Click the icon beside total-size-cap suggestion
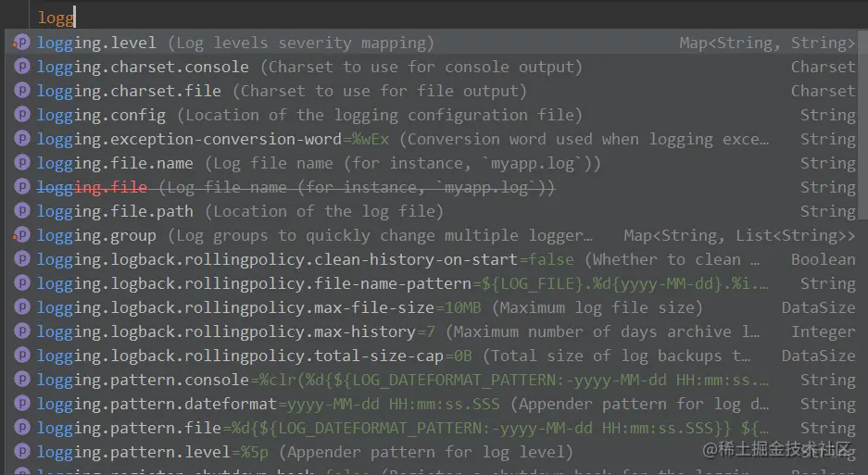 pyautogui.click(x=21, y=356)
